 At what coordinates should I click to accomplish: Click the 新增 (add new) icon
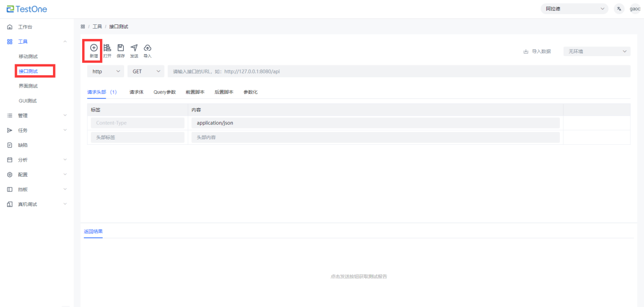tap(93, 48)
